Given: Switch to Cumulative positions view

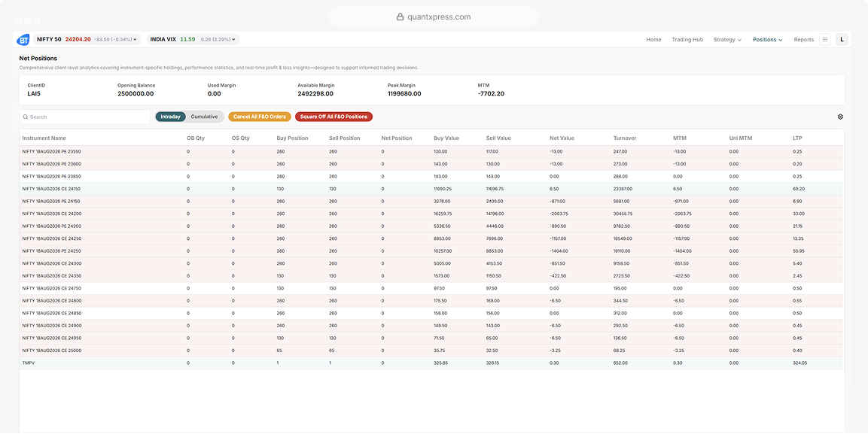Looking at the screenshot, I should point(204,117).
